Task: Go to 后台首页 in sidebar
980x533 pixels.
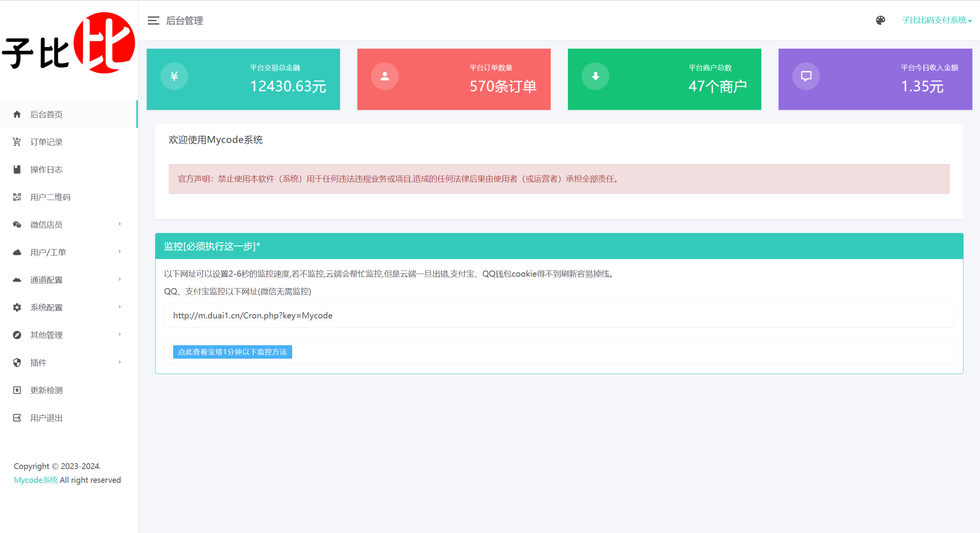Action: pyautogui.click(x=69, y=114)
